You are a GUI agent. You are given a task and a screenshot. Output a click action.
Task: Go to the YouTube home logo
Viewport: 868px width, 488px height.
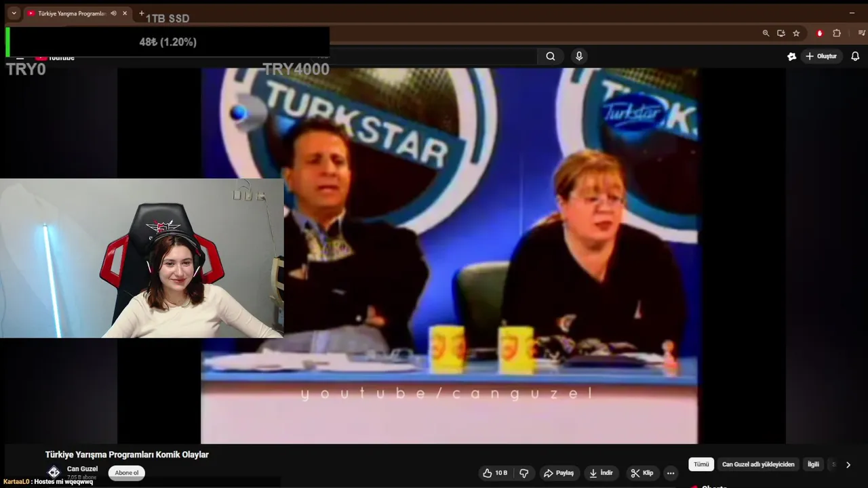tap(56, 58)
